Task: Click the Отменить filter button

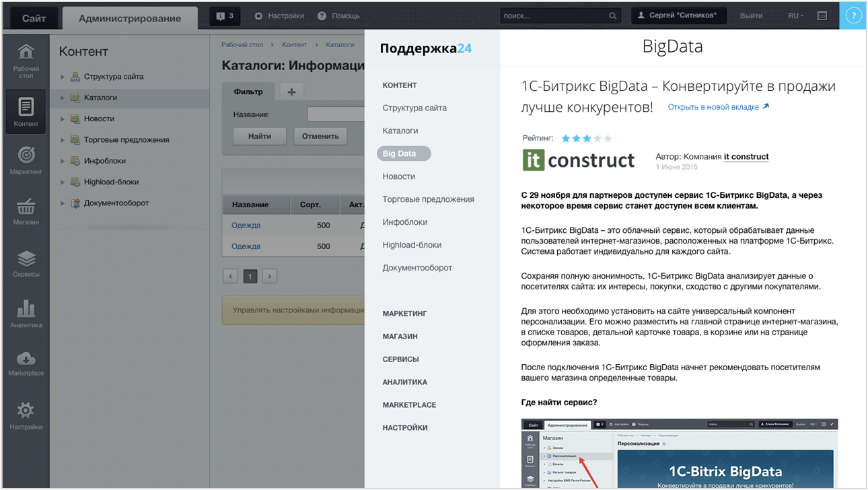Action: pyautogui.click(x=320, y=136)
